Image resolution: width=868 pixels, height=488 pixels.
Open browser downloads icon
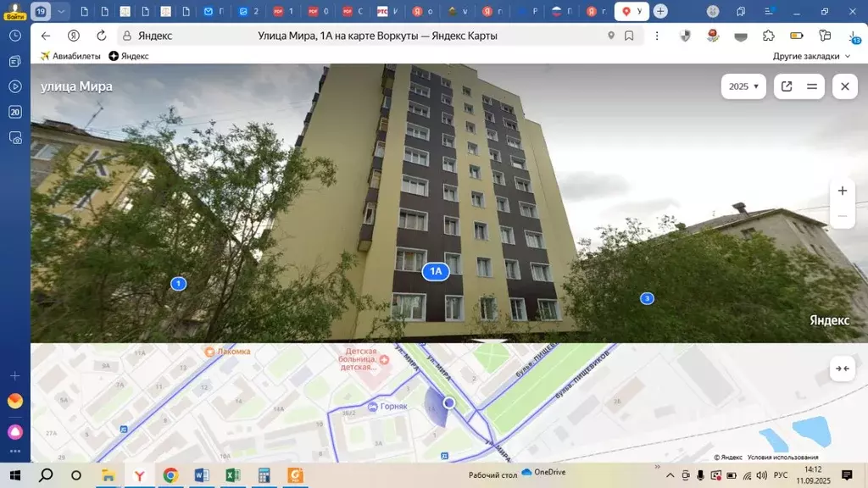[853, 36]
